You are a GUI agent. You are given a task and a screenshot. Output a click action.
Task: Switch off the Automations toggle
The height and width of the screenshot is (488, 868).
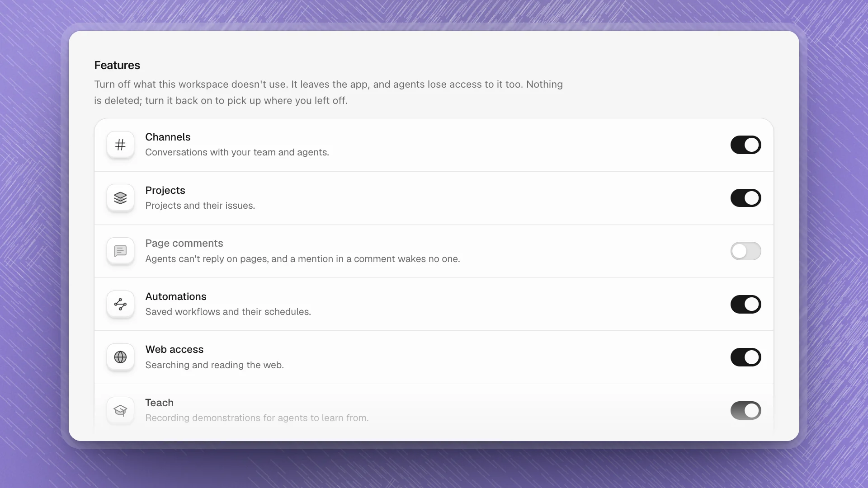tap(745, 304)
